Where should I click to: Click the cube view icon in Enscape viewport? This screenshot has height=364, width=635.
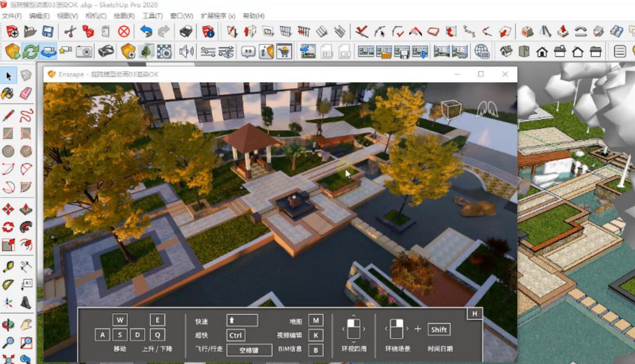point(451,109)
